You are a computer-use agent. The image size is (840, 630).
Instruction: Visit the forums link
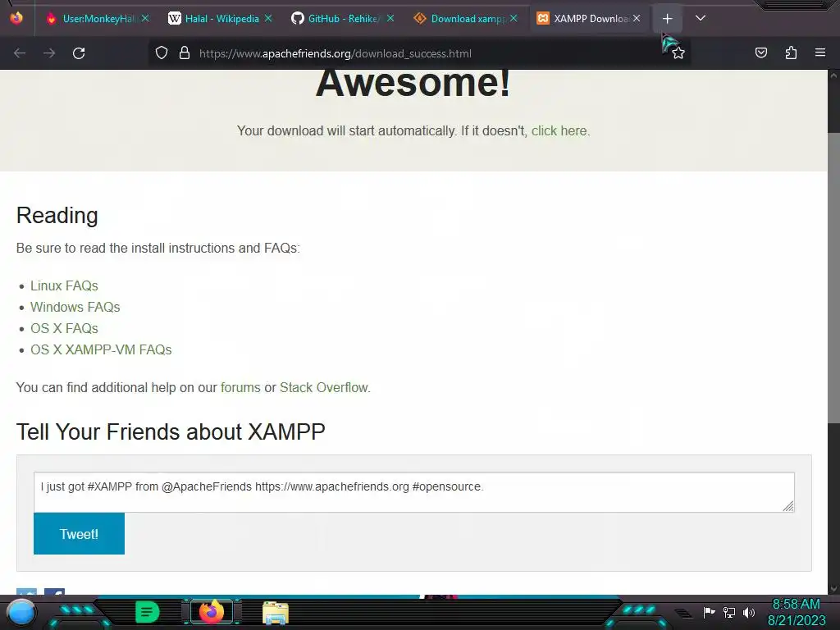[240, 387]
